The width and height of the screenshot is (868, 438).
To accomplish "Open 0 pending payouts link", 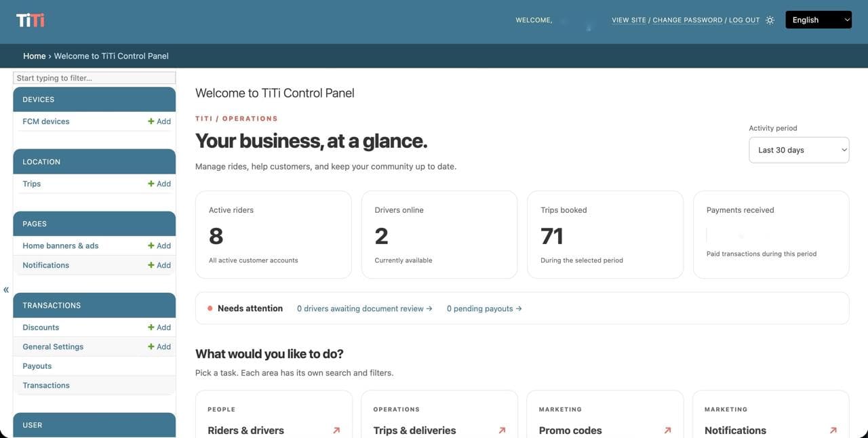I will pos(484,308).
